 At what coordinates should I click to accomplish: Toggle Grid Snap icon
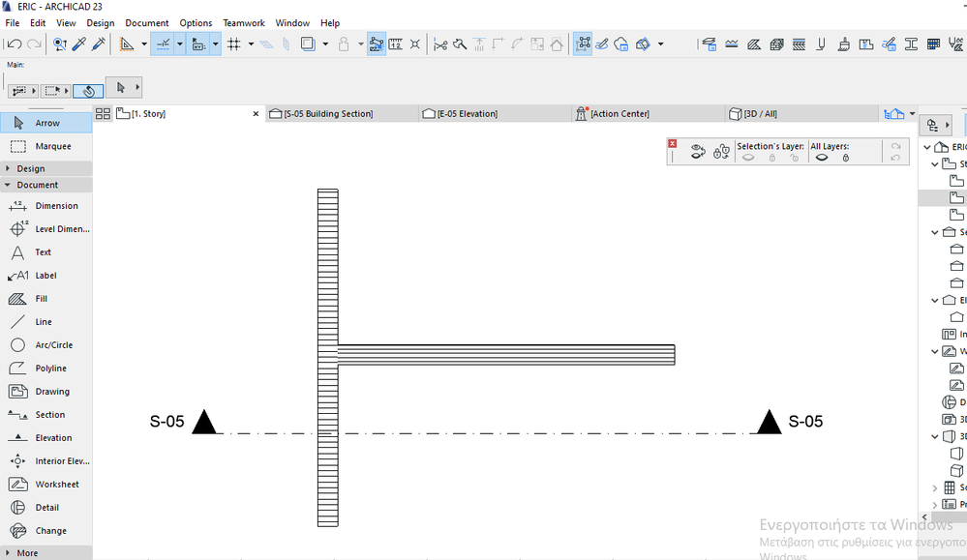click(x=233, y=44)
